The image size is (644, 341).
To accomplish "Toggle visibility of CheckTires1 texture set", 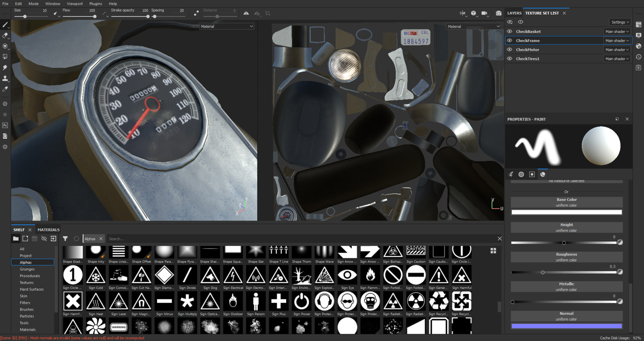I will (509, 59).
